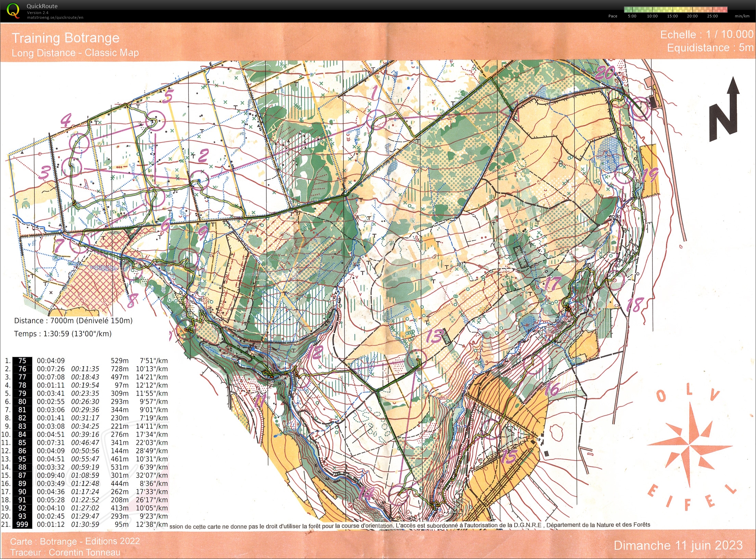
Task: Click the "25:00" pace scale value
Action: click(713, 16)
